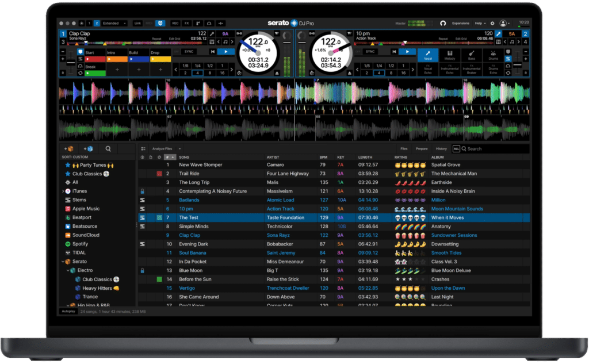Click the deck 1 key lock microphone icon
589x364 pixels.
pyautogui.click(x=212, y=34)
